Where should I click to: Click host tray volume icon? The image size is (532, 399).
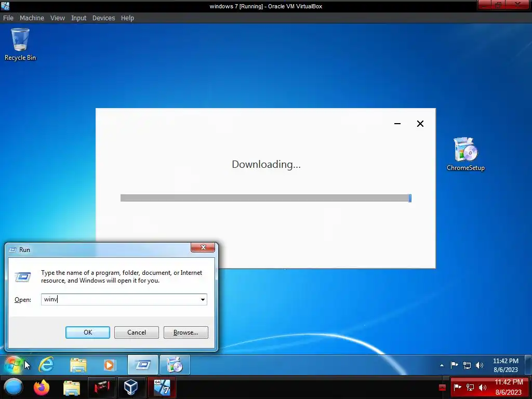[483, 387]
